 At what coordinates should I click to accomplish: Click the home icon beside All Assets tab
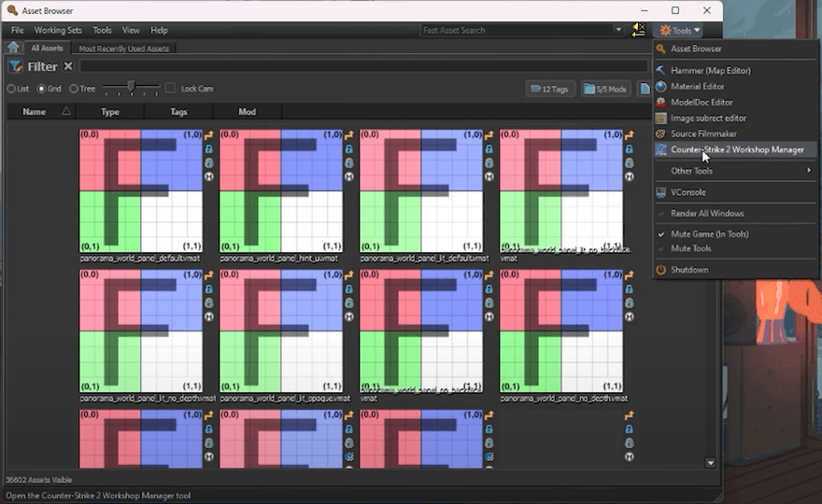(13, 48)
